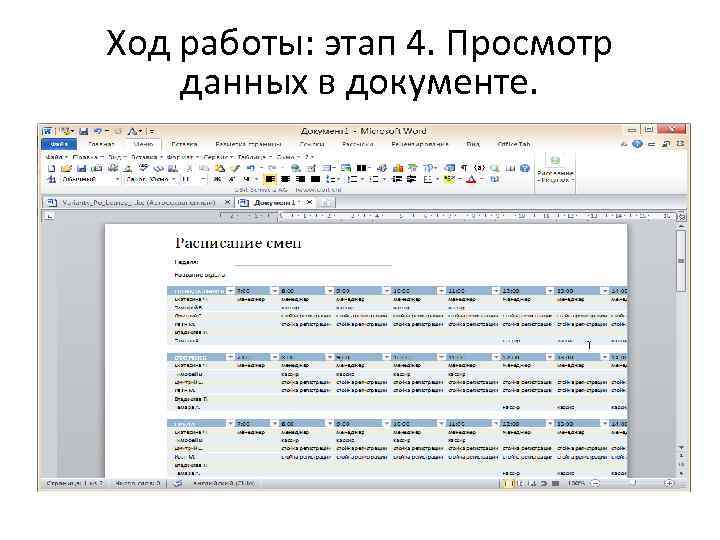The width and height of the screenshot is (720, 540).
Task: Click the Highlight color marker icon
Action: [449, 179]
